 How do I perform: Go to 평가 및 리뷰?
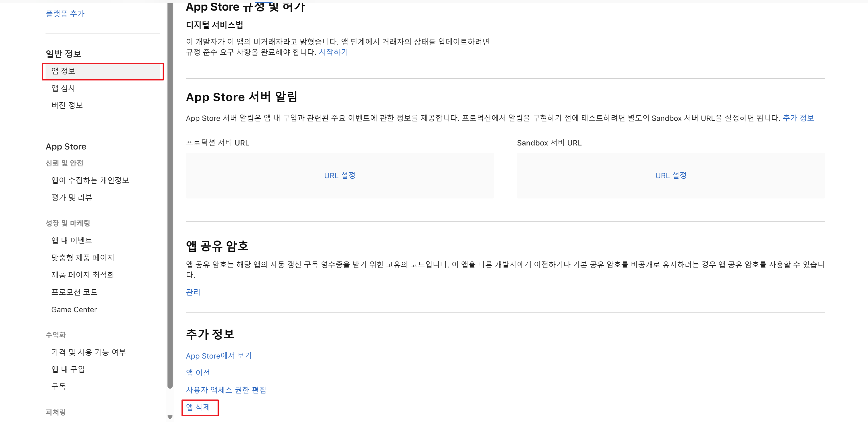pos(72,198)
